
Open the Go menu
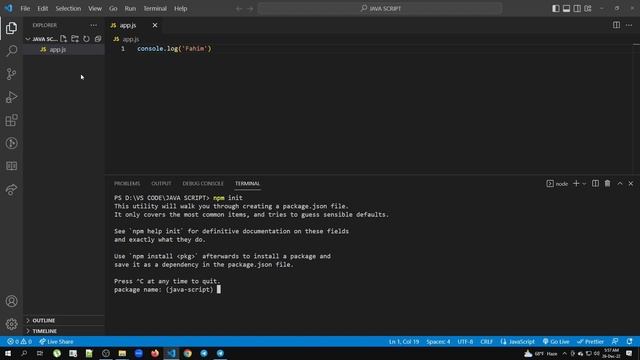point(113,9)
